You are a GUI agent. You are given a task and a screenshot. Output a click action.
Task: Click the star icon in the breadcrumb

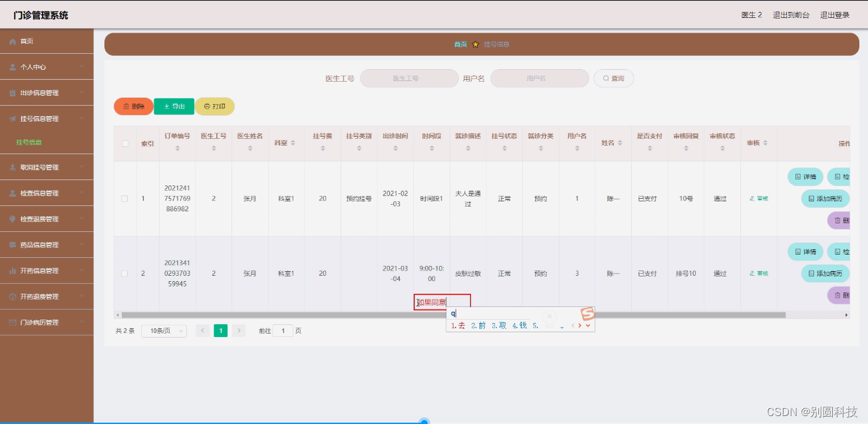pos(475,44)
